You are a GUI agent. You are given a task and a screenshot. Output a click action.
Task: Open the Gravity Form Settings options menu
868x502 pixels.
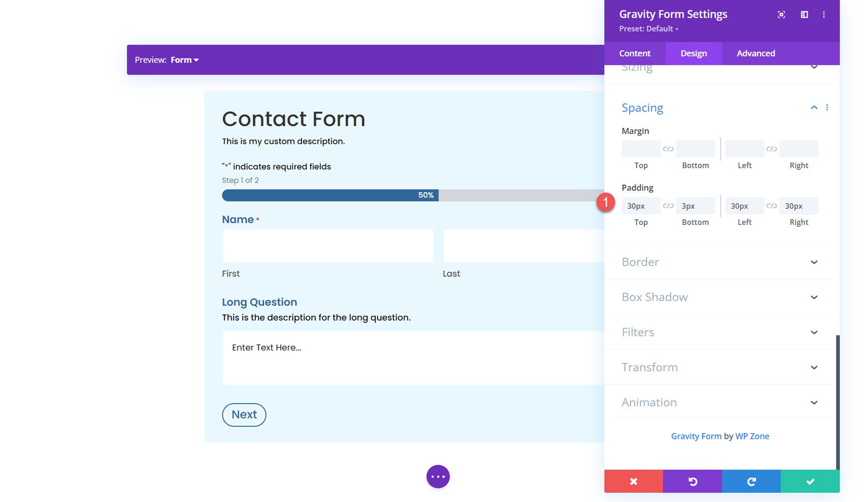pyautogui.click(x=824, y=14)
